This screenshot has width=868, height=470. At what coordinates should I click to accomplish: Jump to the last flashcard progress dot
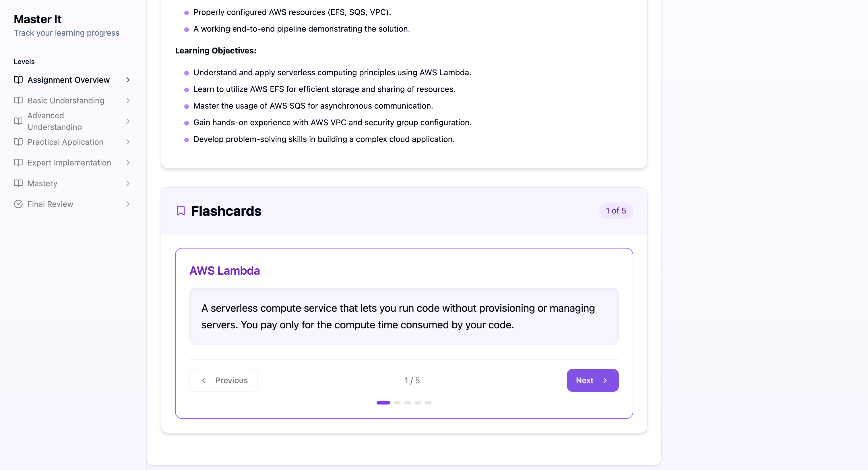(x=428, y=402)
